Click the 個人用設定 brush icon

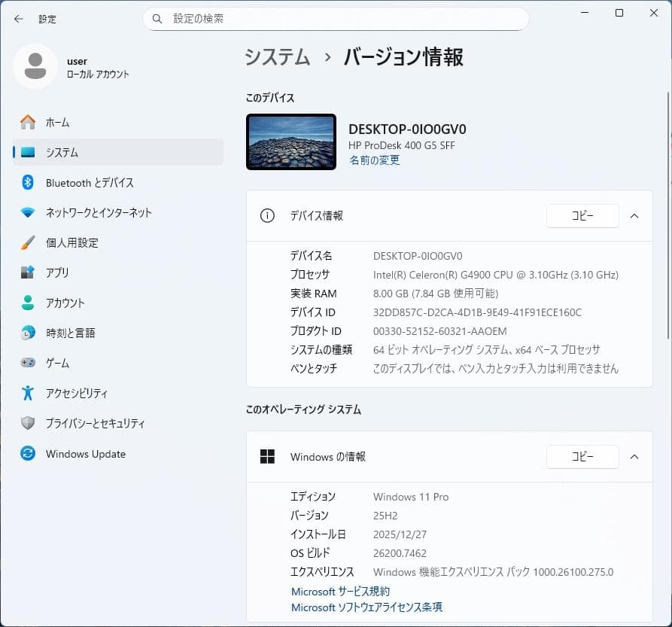coord(29,242)
